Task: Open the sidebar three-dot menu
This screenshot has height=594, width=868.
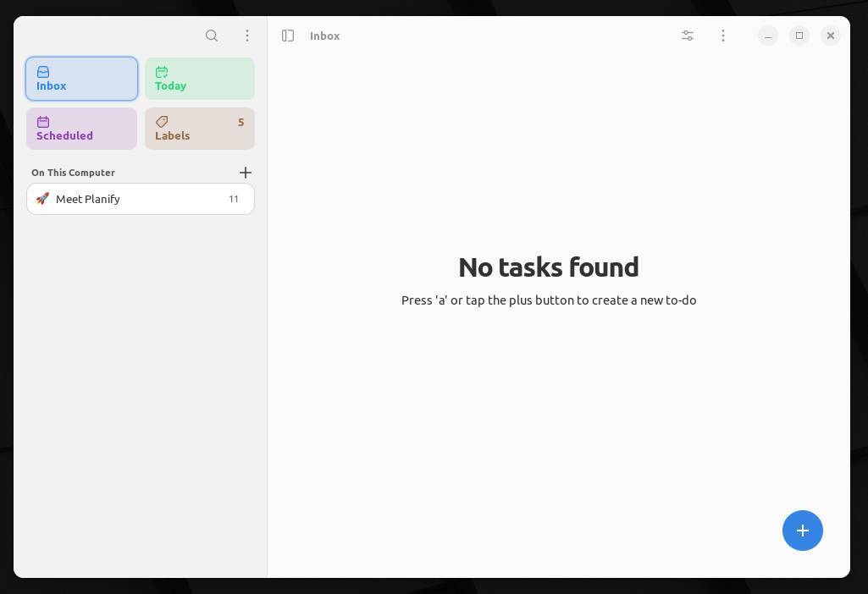Action: [x=247, y=36]
